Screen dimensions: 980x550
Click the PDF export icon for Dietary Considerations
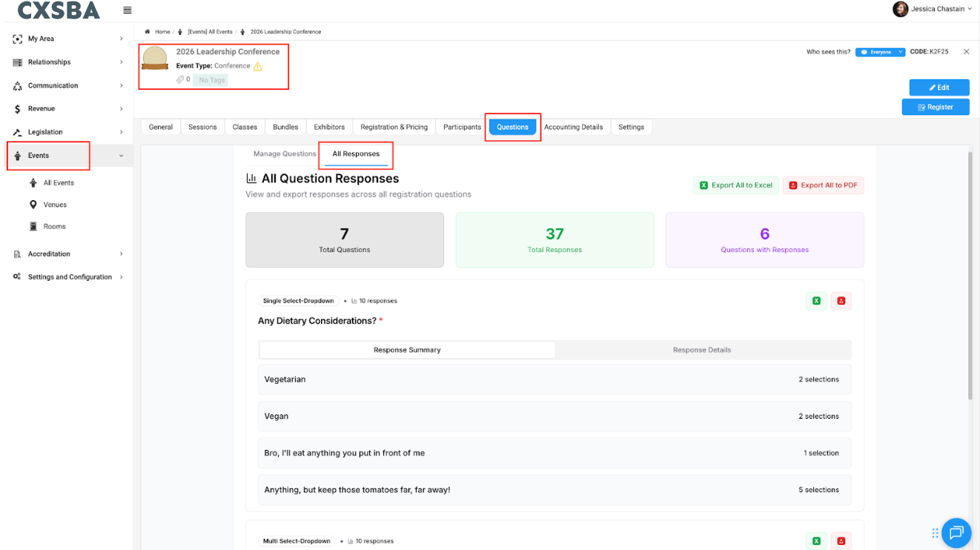point(841,301)
